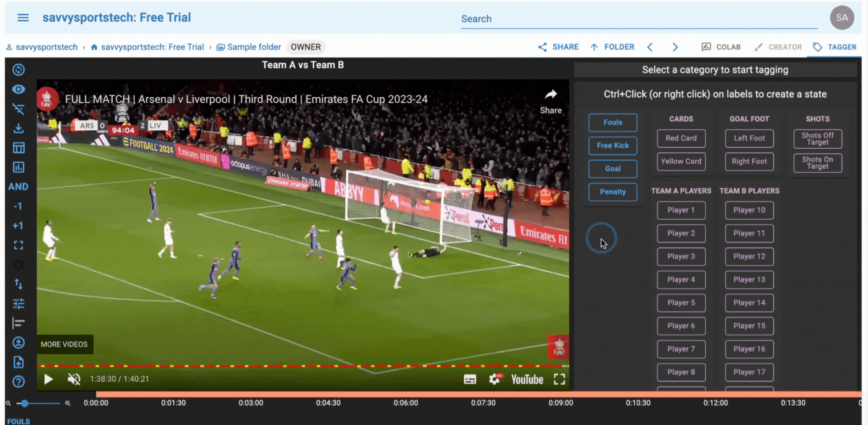Screen dimensions: 868x425
Task: Click the channel watermark thumbnail in video
Action: tap(559, 347)
